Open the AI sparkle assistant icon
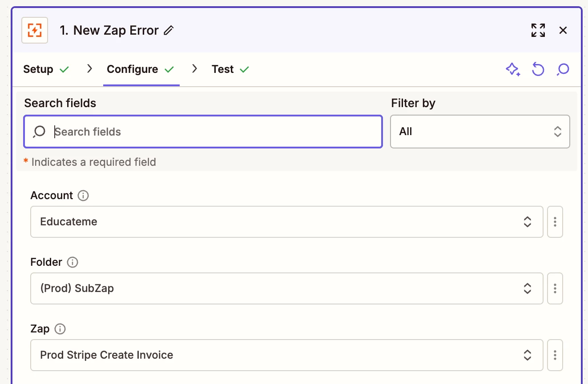 [513, 69]
